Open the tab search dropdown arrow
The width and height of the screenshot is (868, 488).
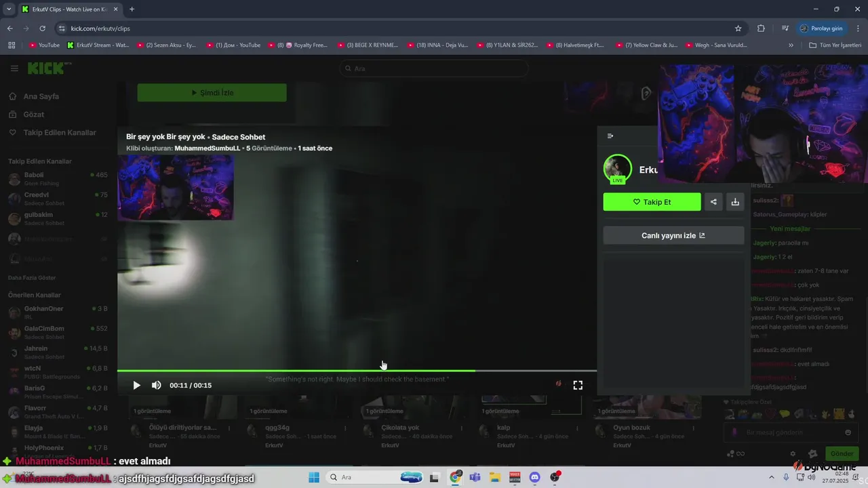click(8, 9)
